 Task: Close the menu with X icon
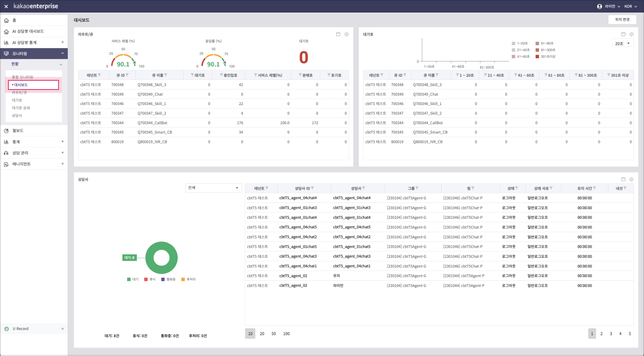click(6, 6)
